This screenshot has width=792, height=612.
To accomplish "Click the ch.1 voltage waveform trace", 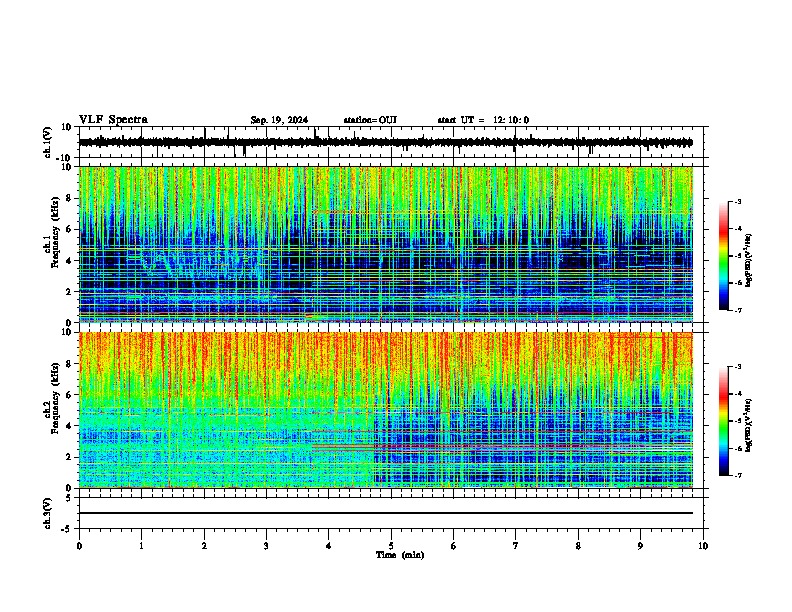I will 386,142.
